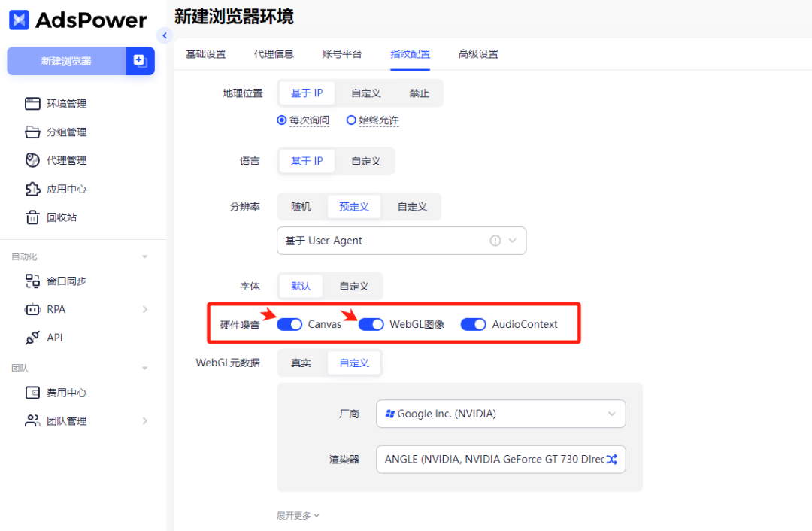The image size is (812, 531).
Task: Click the Google icon in 厂商 field
Action: click(390, 414)
